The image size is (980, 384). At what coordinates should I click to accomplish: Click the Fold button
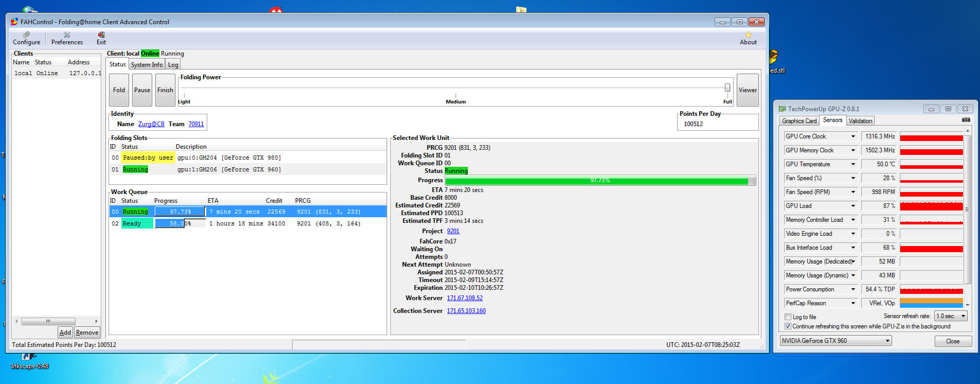pos(119,90)
